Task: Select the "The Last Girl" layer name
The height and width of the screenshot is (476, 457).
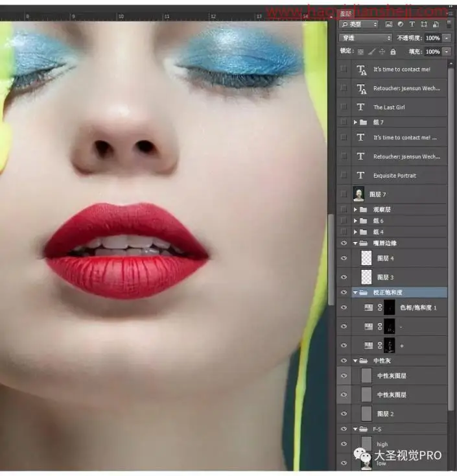Action: (389, 107)
